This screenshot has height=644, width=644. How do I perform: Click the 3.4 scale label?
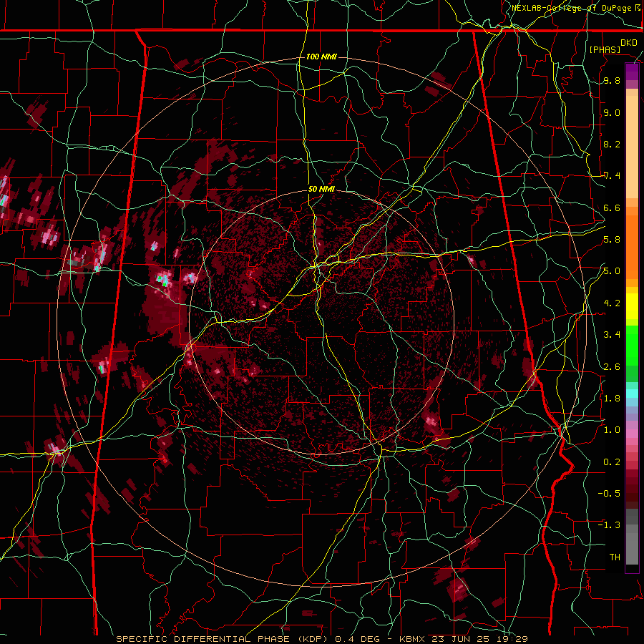(x=612, y=335)
